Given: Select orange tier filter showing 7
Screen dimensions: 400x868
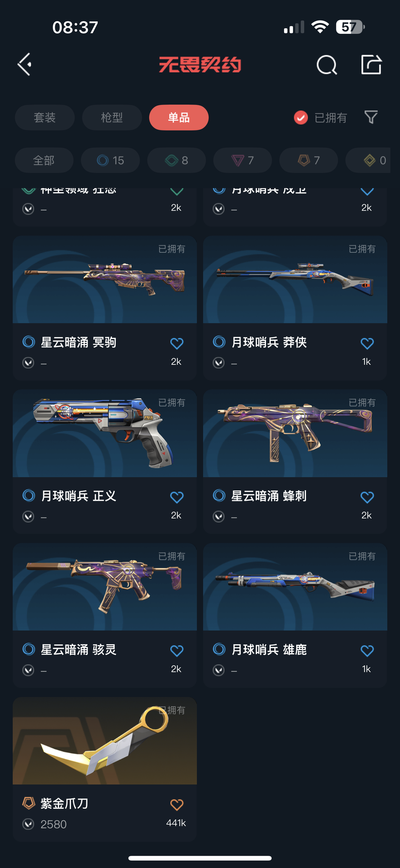Looking at the screenshot, I should (309, 160).
